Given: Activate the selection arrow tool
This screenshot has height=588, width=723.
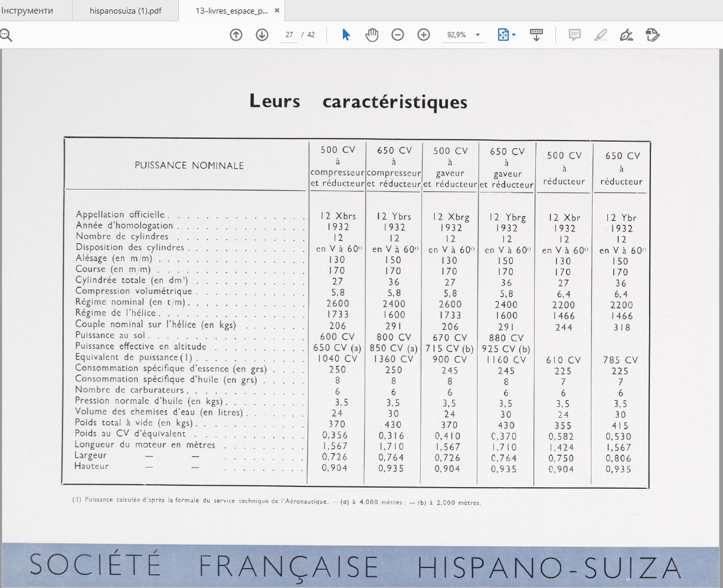Looking at the screenshot, I should pyautogui.click(x=346, y=35).
